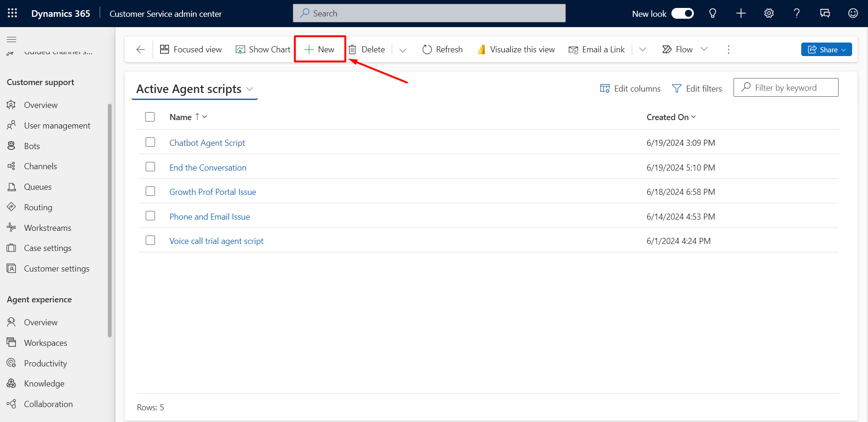Screen dimensions: 868x422
Task: Select the header checkbox to select all rows
Action: point(149,117)
